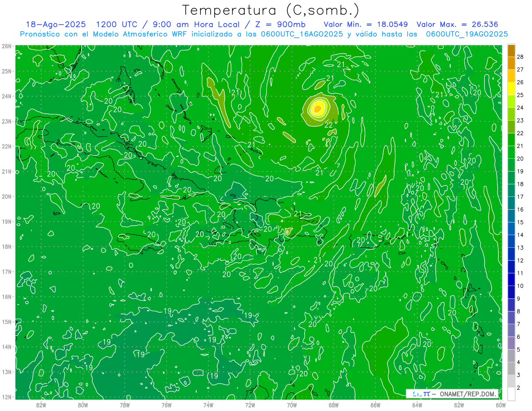532x411 pixels.
Task: Click the '5' label on the color scale
Action: [518, 349]
